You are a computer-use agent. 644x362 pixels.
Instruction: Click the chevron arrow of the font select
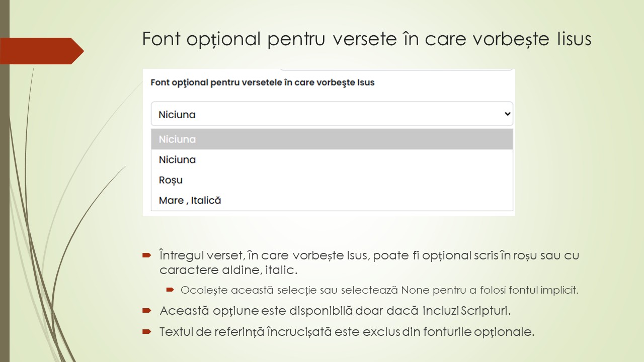coord(507,114)
